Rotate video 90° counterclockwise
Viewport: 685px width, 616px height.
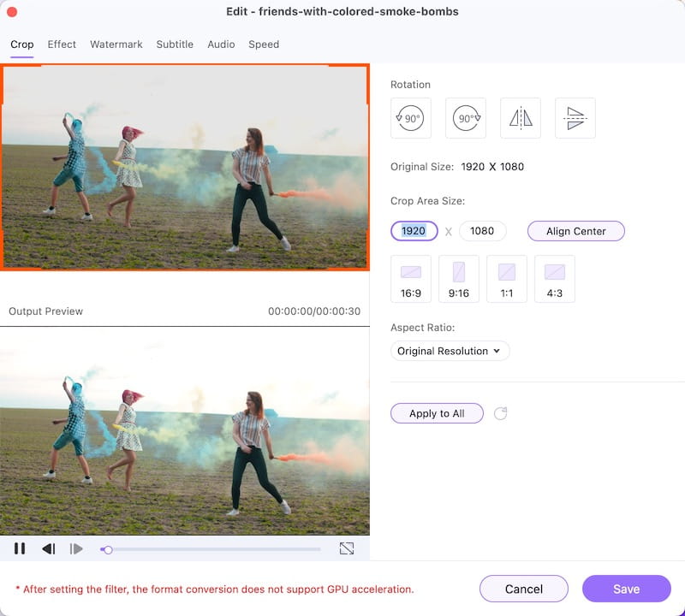pyautogui.click(x=411, y=118)
